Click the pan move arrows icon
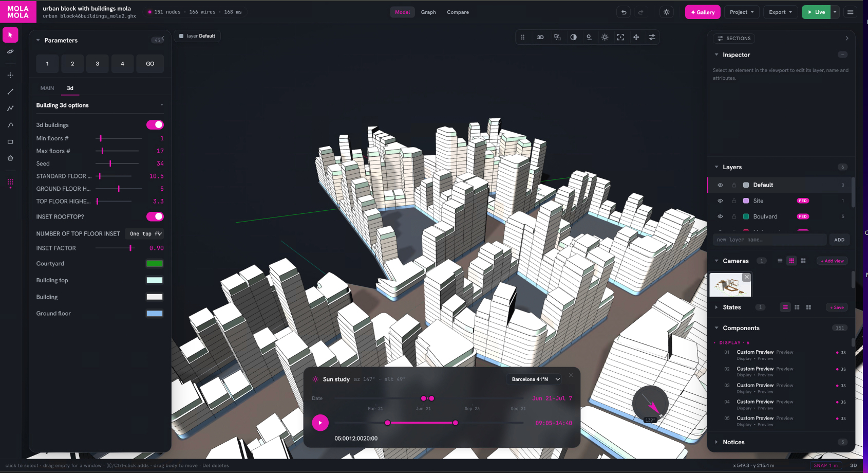The height and width of the screenshot is (473, 868). tap(636, 37)
